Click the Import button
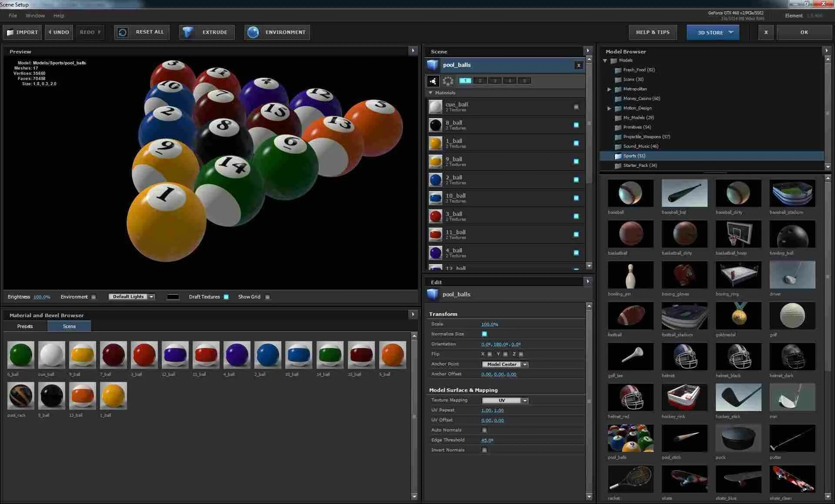Screen dimensions: 835x504 point(22,32)
